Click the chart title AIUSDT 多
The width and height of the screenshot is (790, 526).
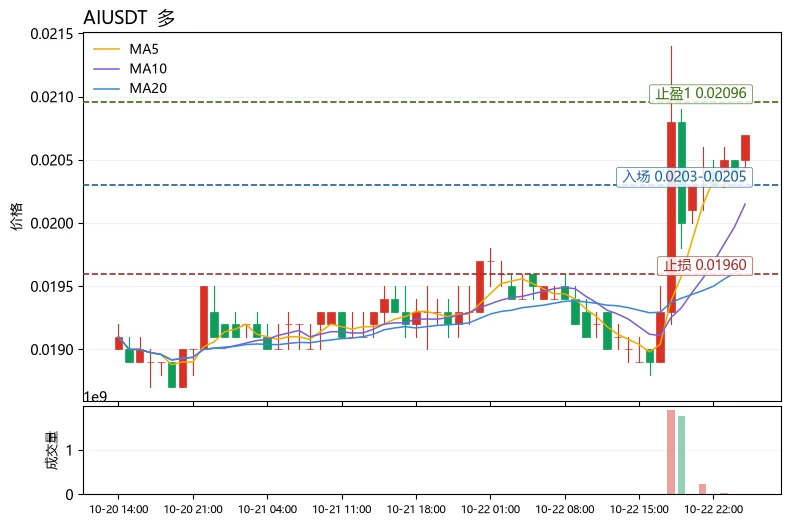click(129, 18)
